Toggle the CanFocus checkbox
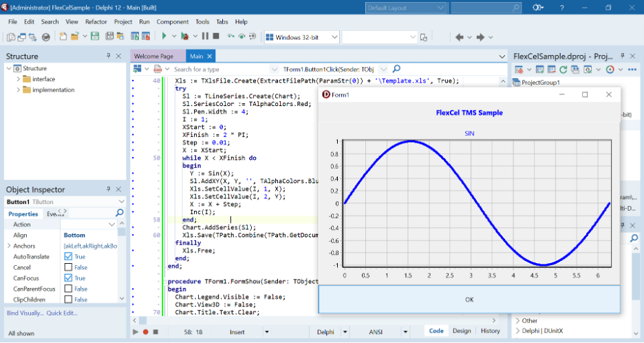Viewport: 644px width, 343px height. (68, 278)
